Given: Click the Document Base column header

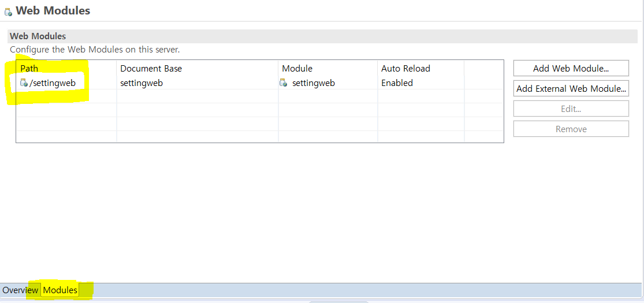Looking at the screenshot, I should point(198,69).
